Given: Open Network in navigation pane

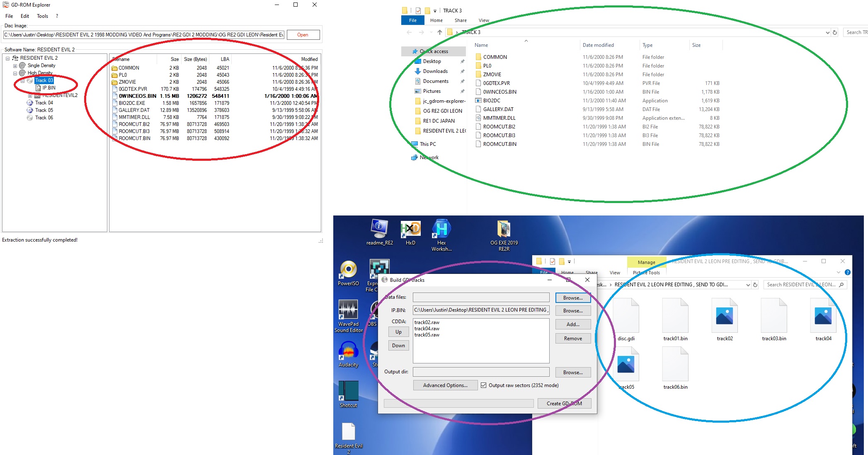Looking at the screenshot, I should [x=429, y=157].
